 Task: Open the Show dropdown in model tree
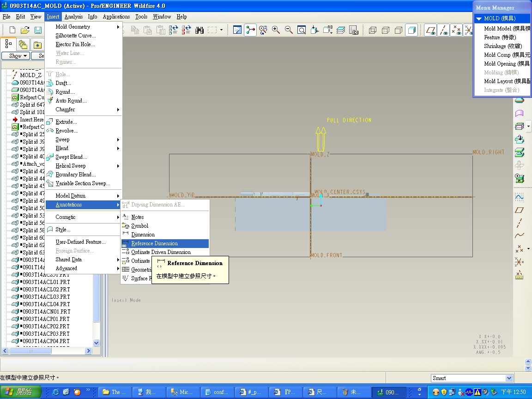pos(16,56)
